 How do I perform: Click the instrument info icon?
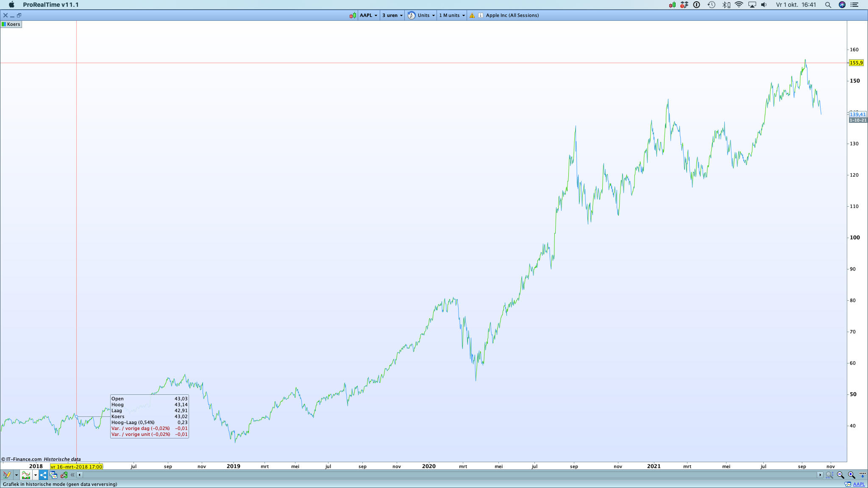click(x=480, y=15)
